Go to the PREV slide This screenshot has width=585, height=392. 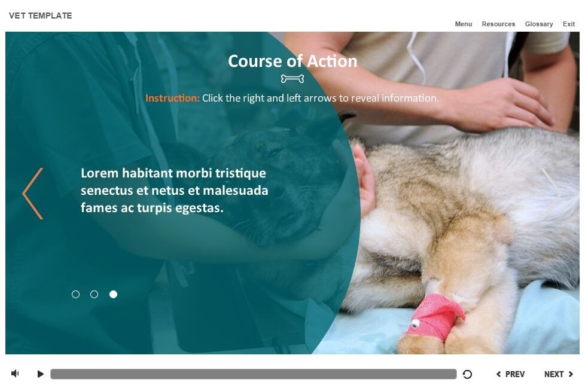(x=510, y=374)
